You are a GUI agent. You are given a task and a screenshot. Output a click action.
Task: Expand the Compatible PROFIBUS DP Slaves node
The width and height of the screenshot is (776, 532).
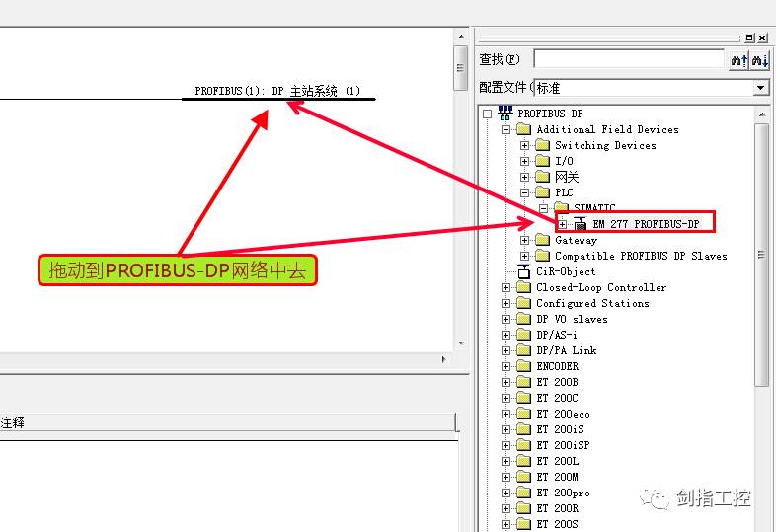pos(524,256)
